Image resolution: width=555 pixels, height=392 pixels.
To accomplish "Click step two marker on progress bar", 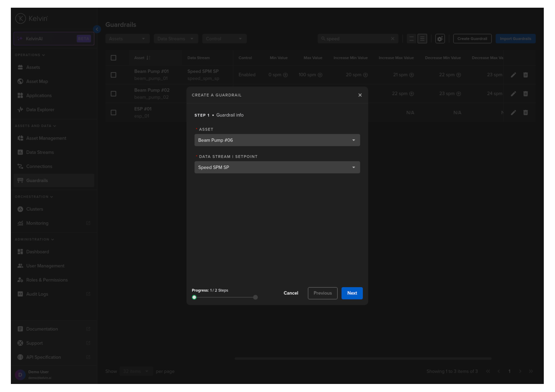I will pos(255,297).
